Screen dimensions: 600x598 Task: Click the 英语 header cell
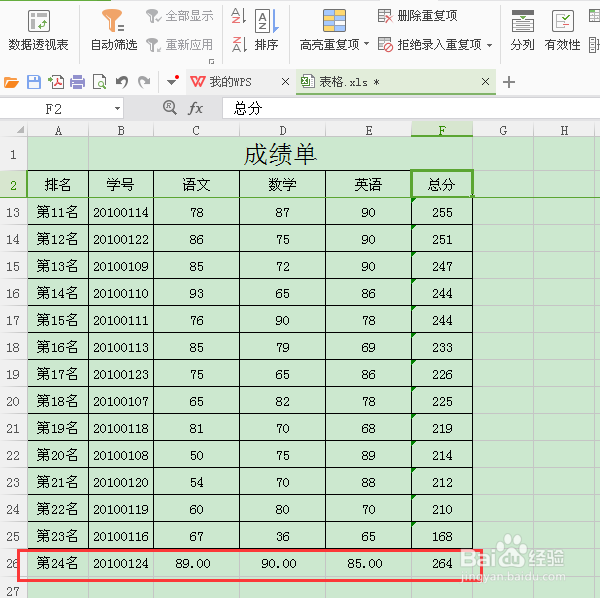click(x=368, y=184)
